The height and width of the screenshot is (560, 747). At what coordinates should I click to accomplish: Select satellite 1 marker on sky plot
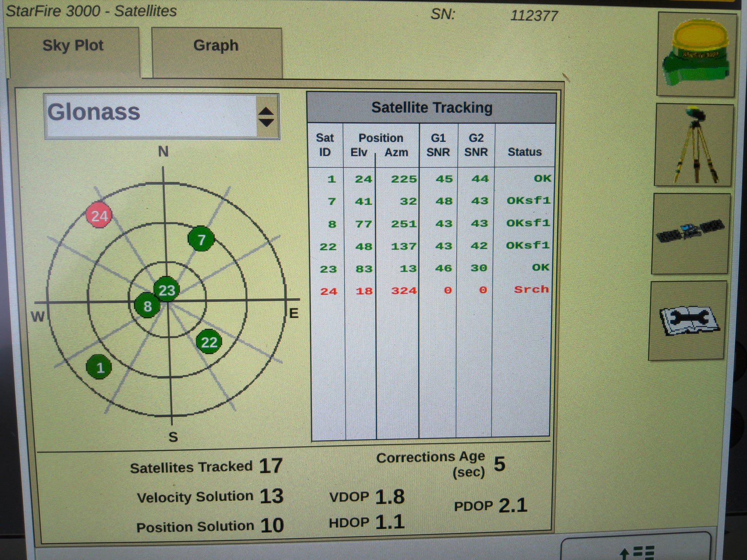(x=99, y=367)
